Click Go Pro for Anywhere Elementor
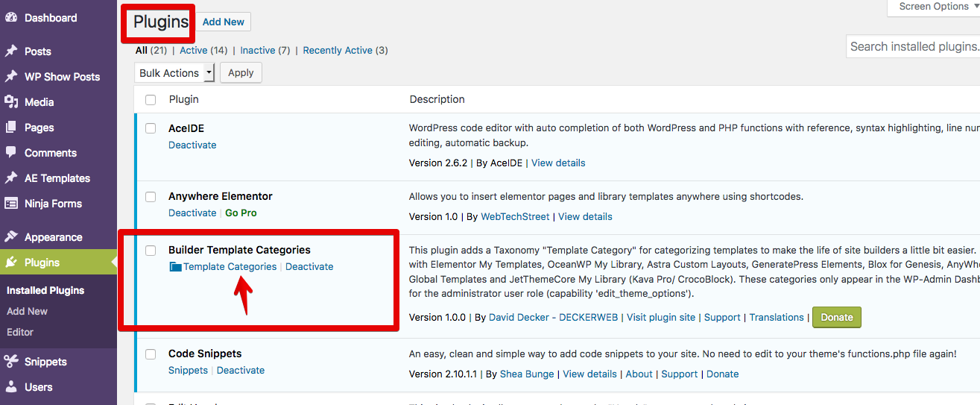The width and height of the screenshot is (980, 405). pyautogui.click(x=241, y=213)
